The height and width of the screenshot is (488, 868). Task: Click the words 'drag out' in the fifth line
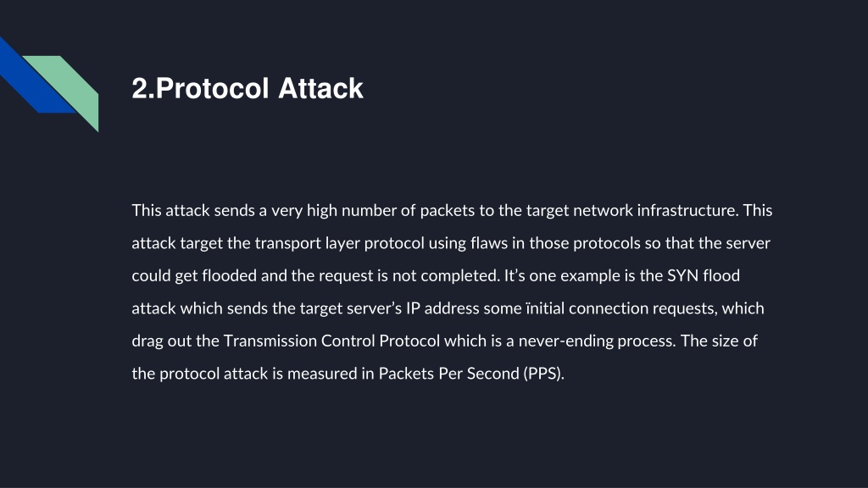click(161, 341)
